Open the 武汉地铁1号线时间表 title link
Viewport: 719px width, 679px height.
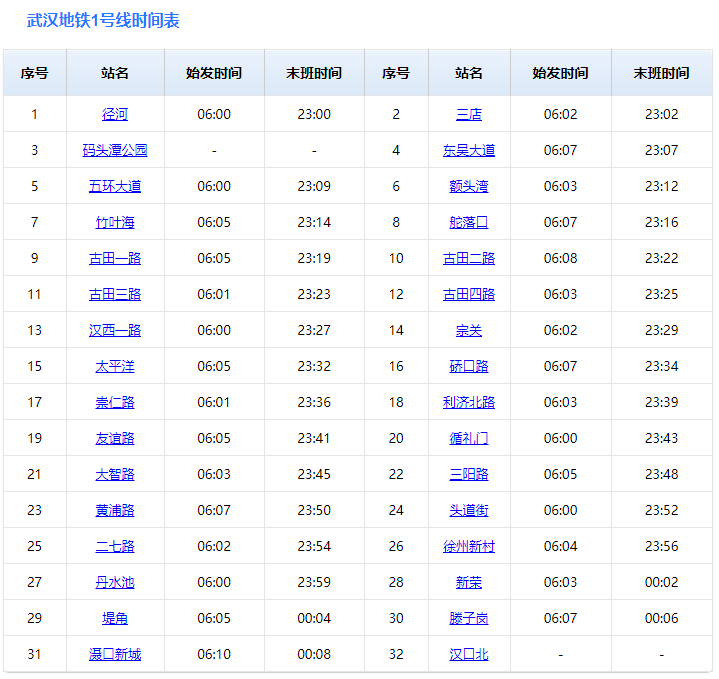103,21
